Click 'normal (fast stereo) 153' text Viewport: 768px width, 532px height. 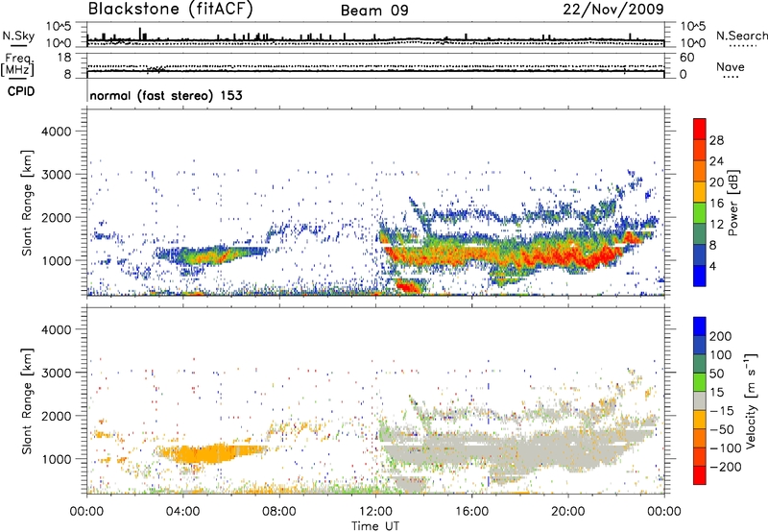point(166,95)
